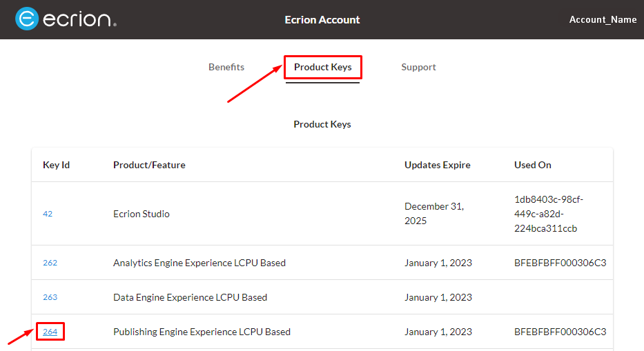Select the Product Keys tab
This screenshot has width=644, height=351.
[323, 67]
